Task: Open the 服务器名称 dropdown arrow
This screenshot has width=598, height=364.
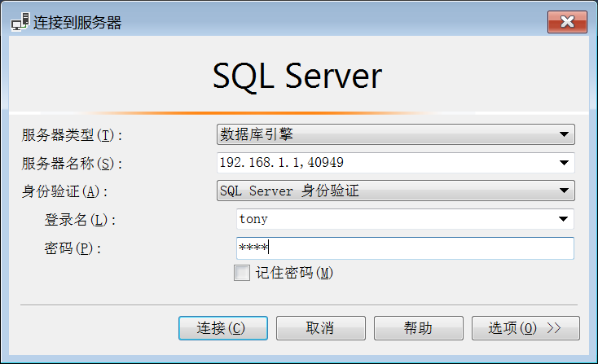Action: (x=564, y=163)
